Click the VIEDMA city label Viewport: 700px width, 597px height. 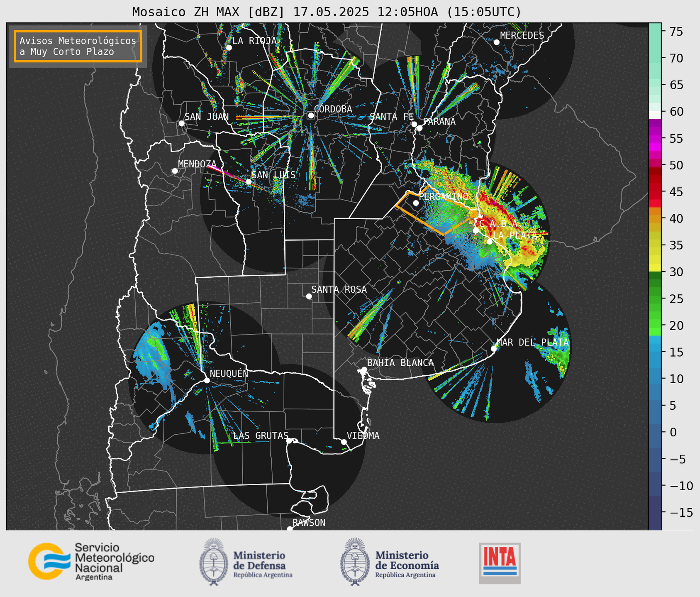click(x=363, y=436)
